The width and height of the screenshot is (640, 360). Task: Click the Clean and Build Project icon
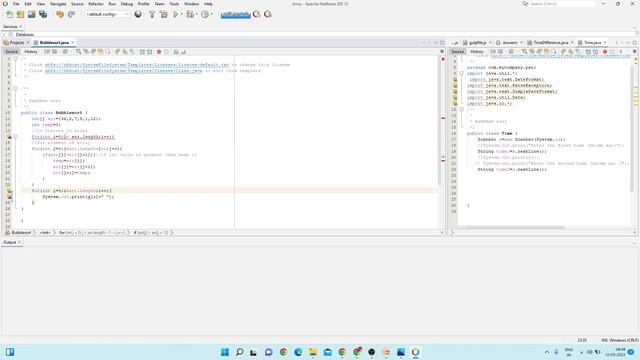(x=164, y=14)
